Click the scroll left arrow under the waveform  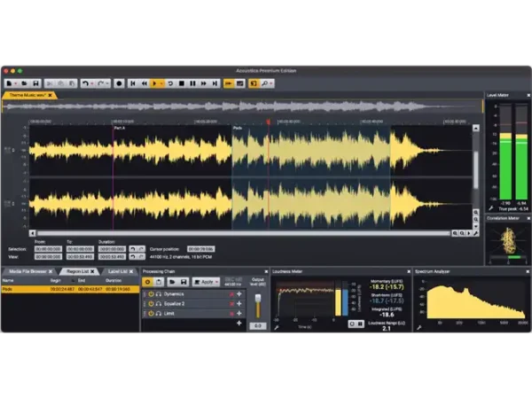click(32, 233)
